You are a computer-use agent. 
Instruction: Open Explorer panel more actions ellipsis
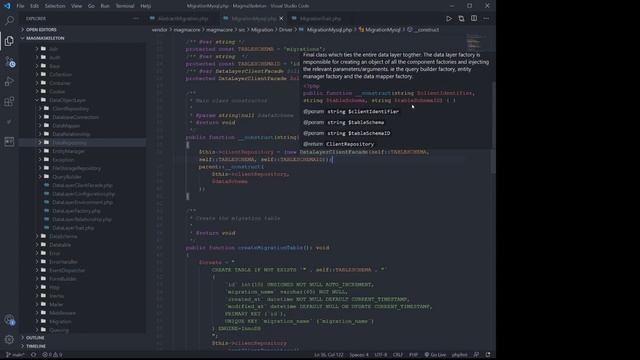pyautogui.click(x=136, y=18)
